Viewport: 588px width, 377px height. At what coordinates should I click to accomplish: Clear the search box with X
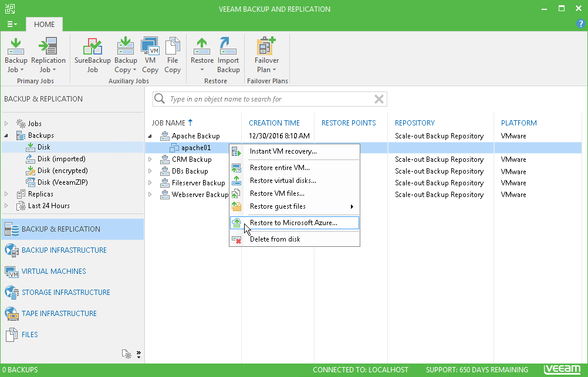(379, 99)
